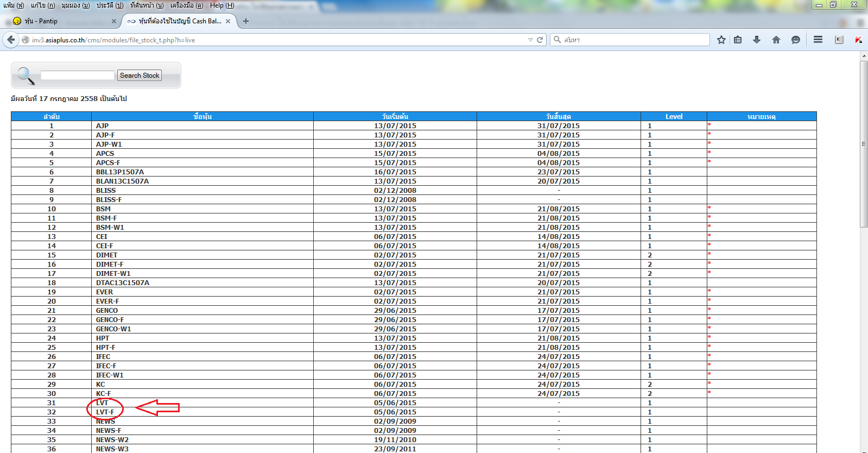This screenshot has height=453, width=868.
Task: Select stock name BLISS-F
Action: pyautogui.click(x=109, y=200)
